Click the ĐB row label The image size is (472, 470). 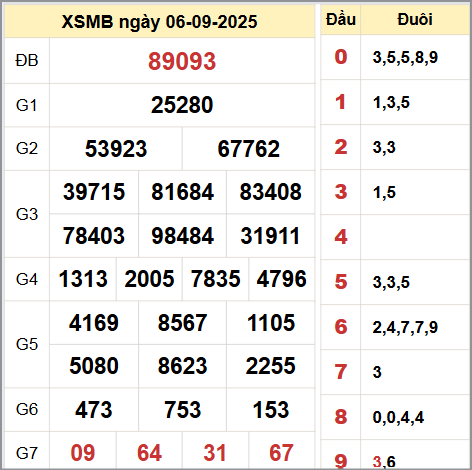27,61
